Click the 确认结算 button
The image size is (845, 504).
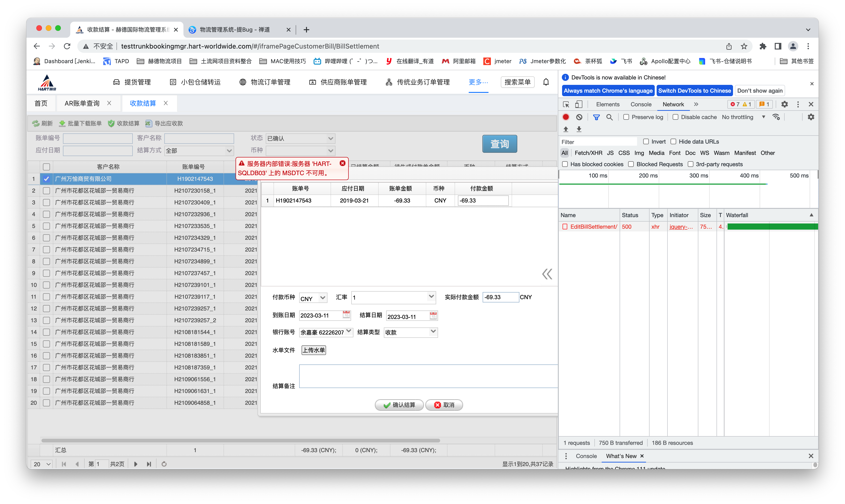[399, 405]
